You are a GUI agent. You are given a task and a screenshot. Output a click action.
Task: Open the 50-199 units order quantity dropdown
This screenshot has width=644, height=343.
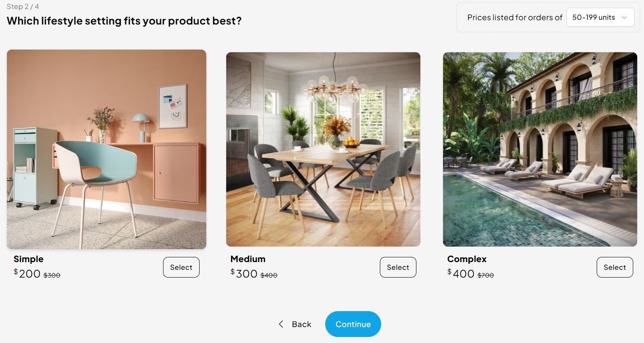[x=600, y=17]
